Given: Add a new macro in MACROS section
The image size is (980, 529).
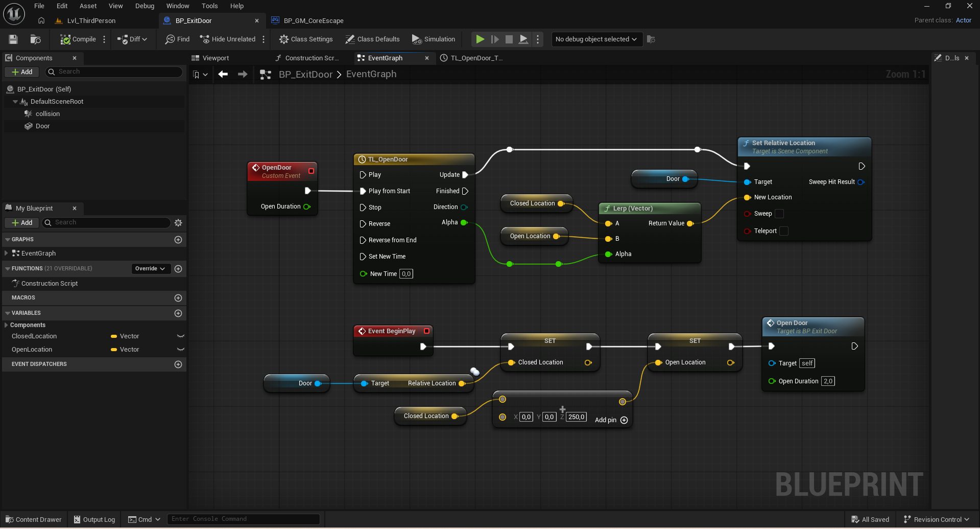Looking at the screenshot, I should point(178,298).
